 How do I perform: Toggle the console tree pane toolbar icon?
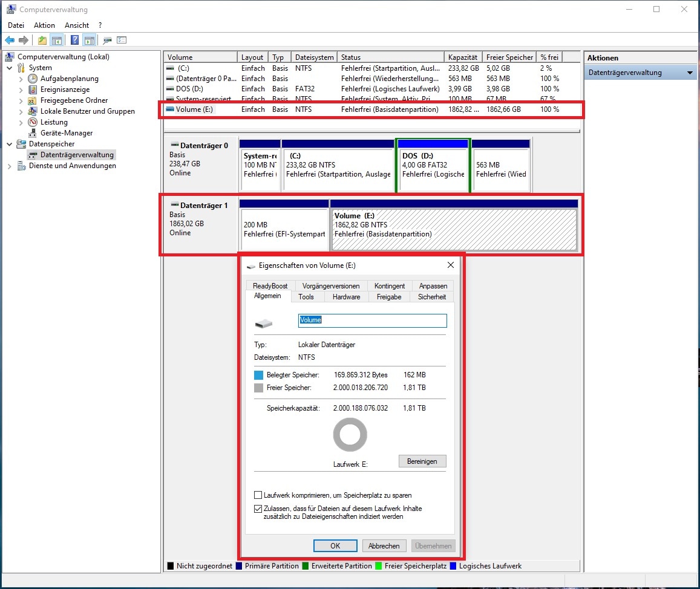tap(57, 40)
